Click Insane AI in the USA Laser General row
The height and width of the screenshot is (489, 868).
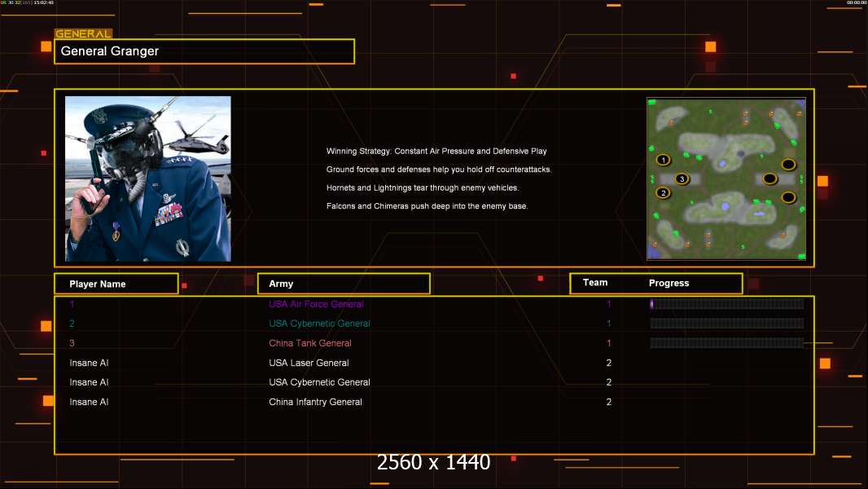tap(89, 363)
